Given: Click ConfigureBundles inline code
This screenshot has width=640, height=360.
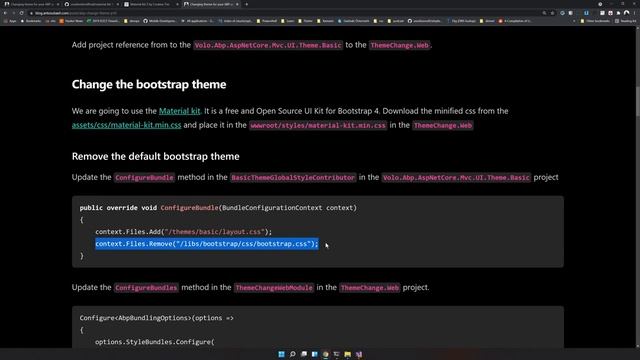Looking at the screenshot, I should click(146, 288).
